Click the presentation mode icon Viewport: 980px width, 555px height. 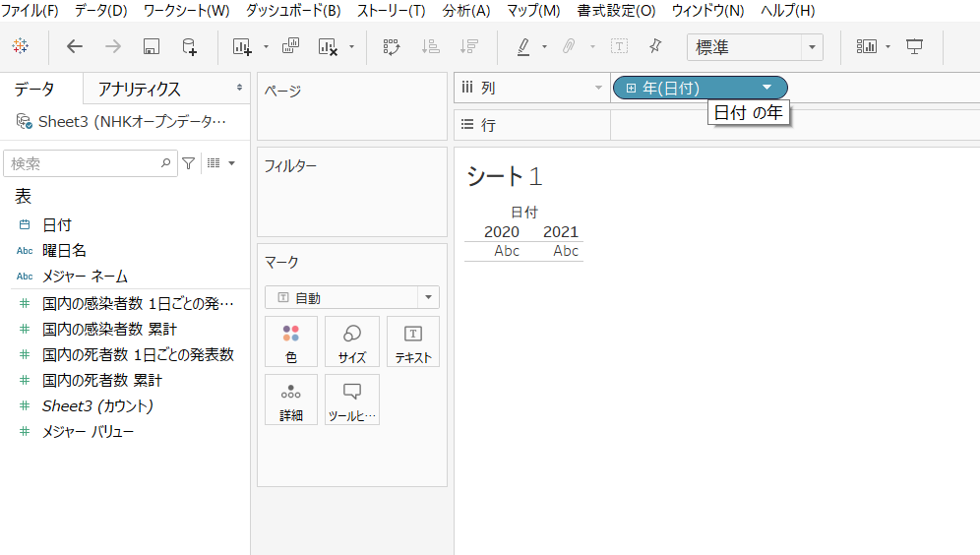click(x=914, y=46)
